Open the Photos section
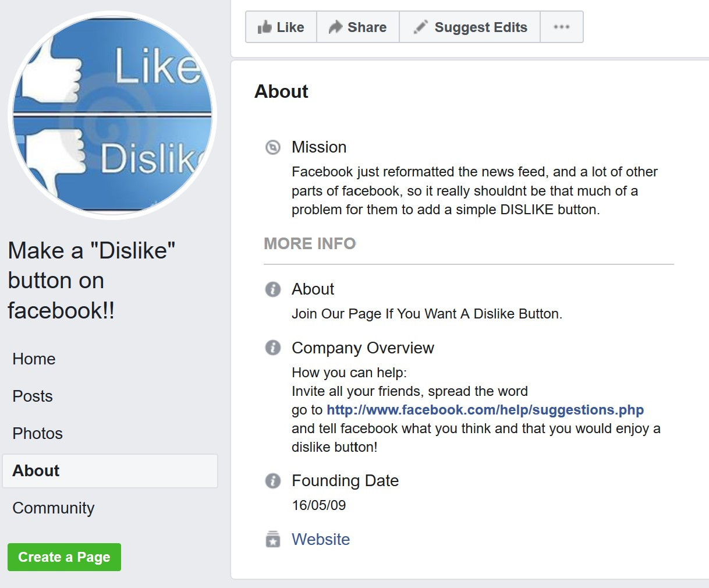This screenshot has height=588, width=709. [x=37, y=433]
